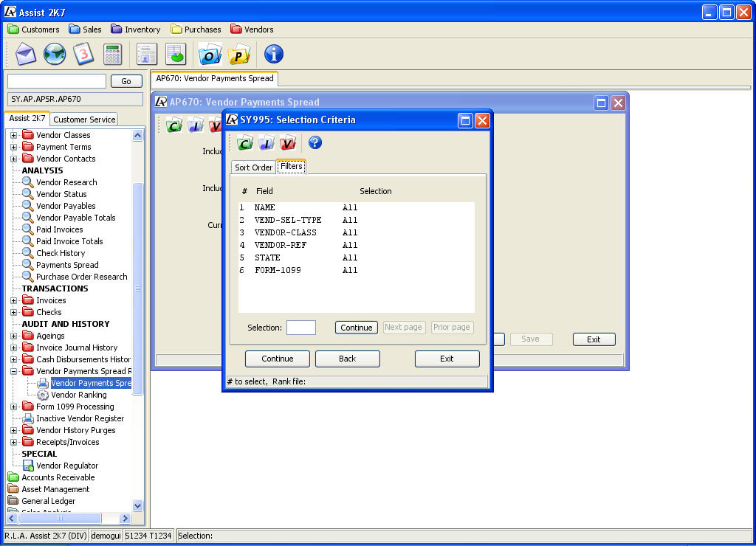
Task: Click blue I icon in Selection Criteria dialog
Action: (266, 142)
